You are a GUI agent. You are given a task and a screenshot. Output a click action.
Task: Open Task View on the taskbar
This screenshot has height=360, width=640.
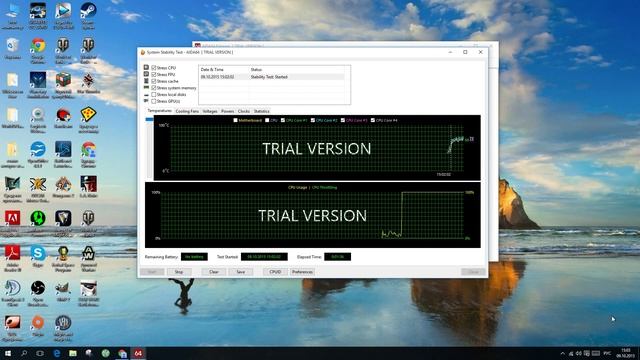tap(40, 353)
